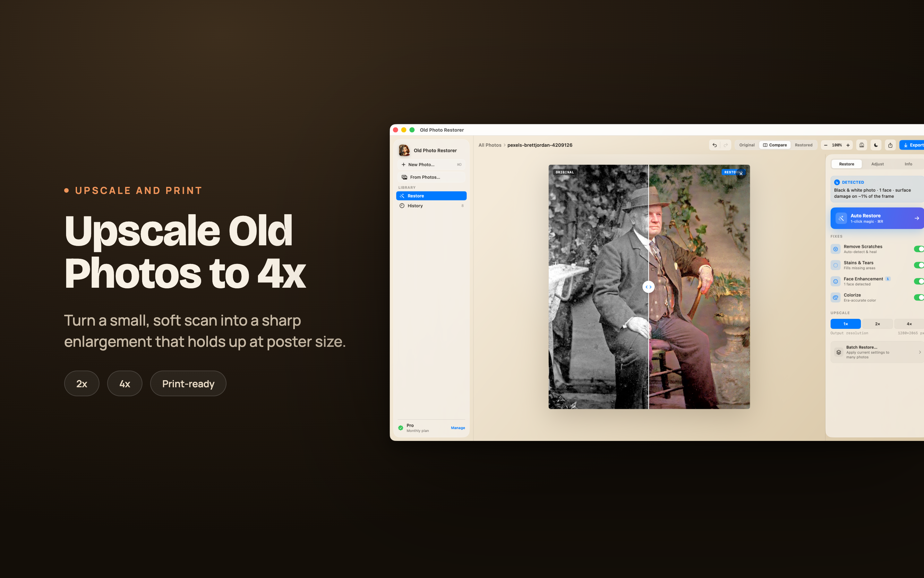Image resolution: width=924 pixels, height=578 pixels.
Task: Click the 2x pill on the left banner
Action: 82,383
